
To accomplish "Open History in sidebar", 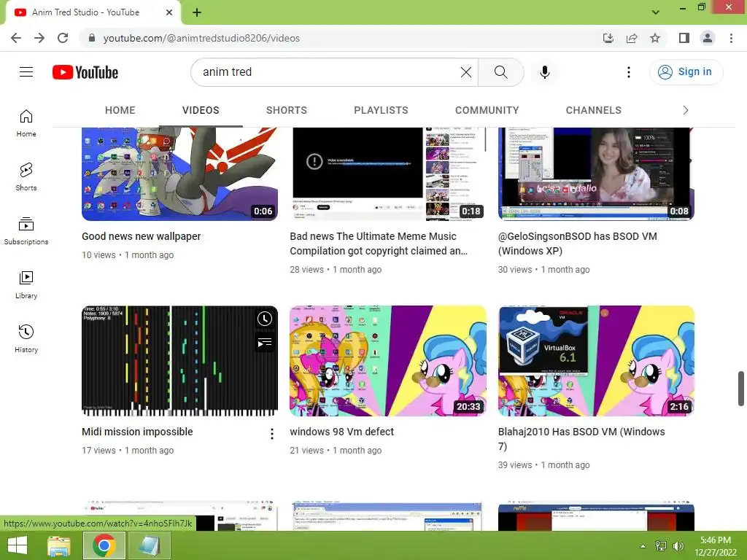I will tap(26, 338).
